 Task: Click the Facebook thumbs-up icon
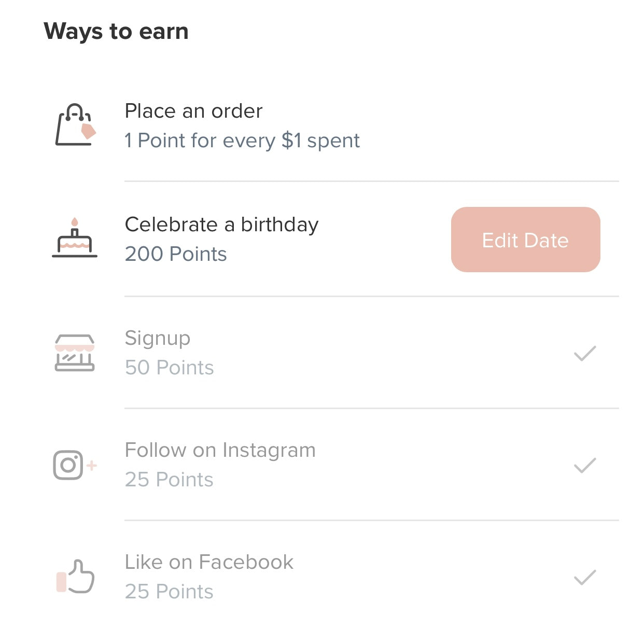tap(75, 577)
